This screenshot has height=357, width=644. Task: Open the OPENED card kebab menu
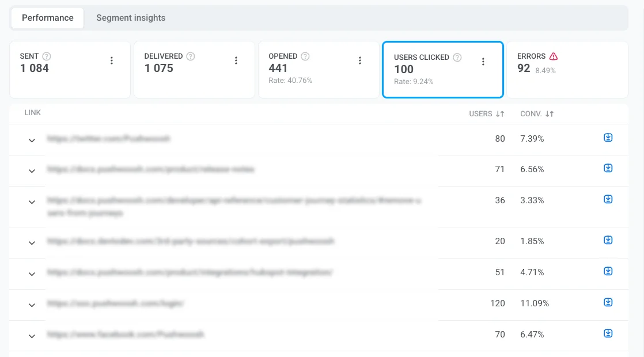tap(359, 60)
